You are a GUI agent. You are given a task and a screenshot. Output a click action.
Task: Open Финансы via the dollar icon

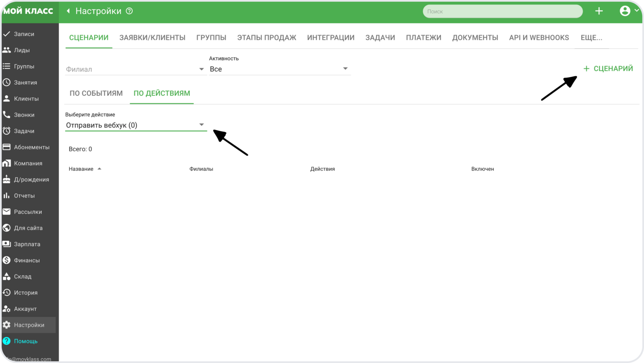(6, 260)
